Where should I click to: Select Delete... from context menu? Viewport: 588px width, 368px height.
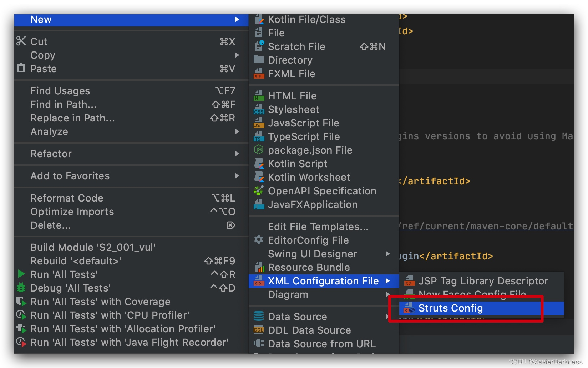click(131, 225)
